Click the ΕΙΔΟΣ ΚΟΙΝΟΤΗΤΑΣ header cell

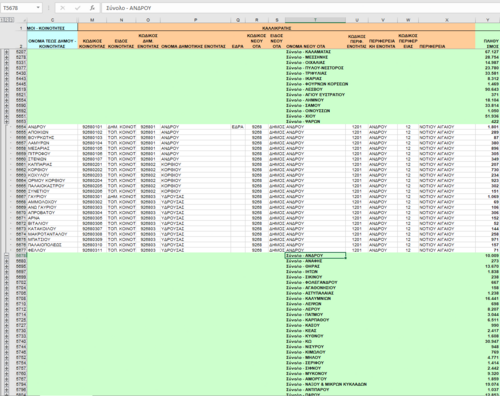(121, 40)
